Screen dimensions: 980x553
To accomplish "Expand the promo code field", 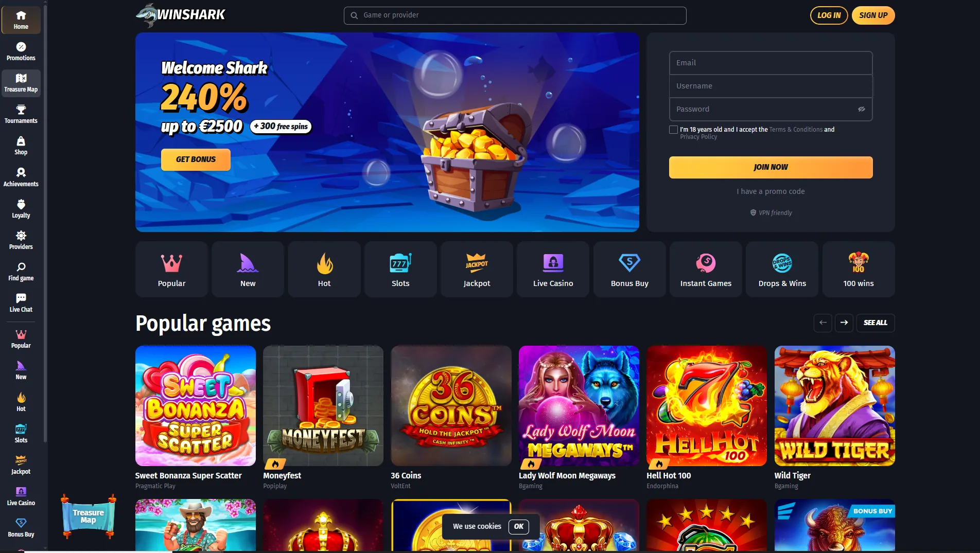I will pos(771,191).
